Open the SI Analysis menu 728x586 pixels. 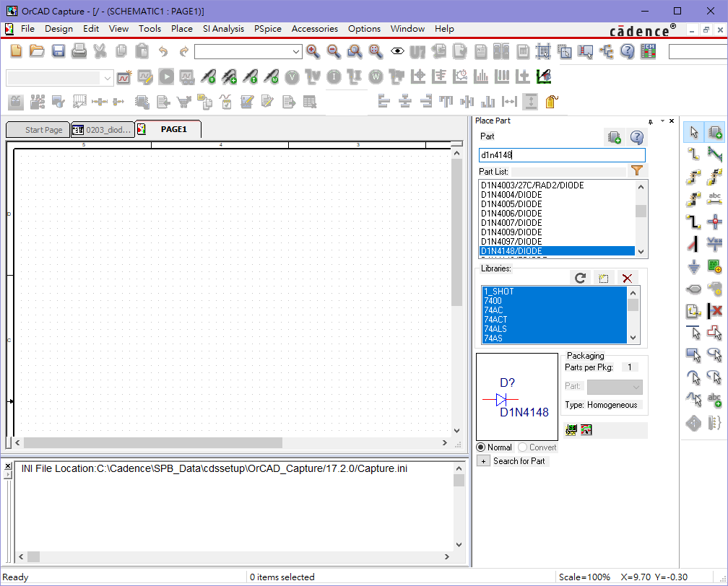tap(223, 29)
